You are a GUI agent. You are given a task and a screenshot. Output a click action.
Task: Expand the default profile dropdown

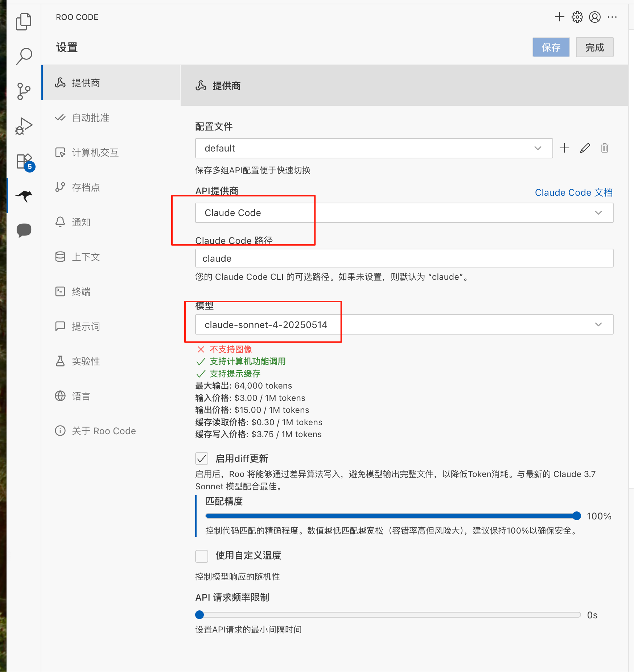(374, 148)
